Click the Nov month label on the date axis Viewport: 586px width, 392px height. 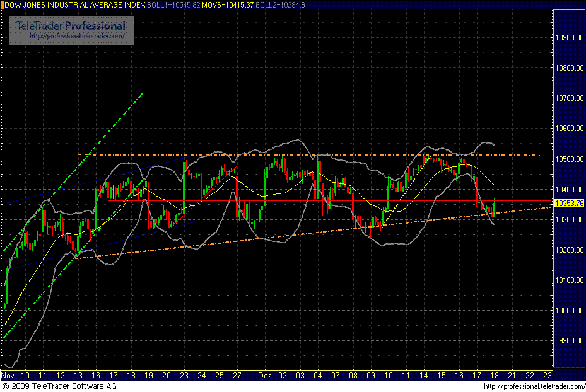coord(8,375)
